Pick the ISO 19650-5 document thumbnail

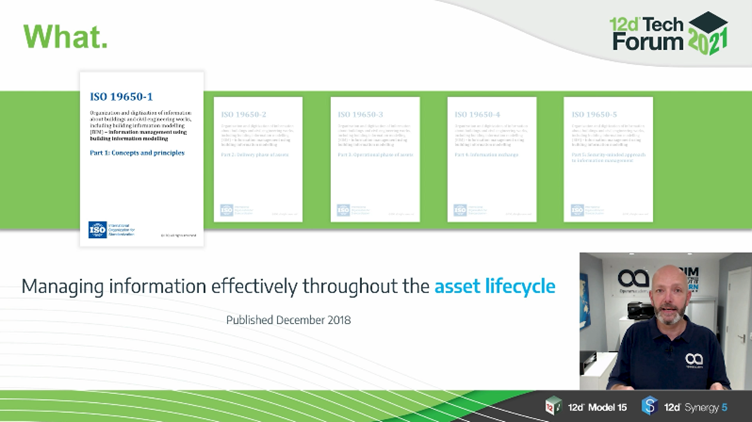click(608, 158)
